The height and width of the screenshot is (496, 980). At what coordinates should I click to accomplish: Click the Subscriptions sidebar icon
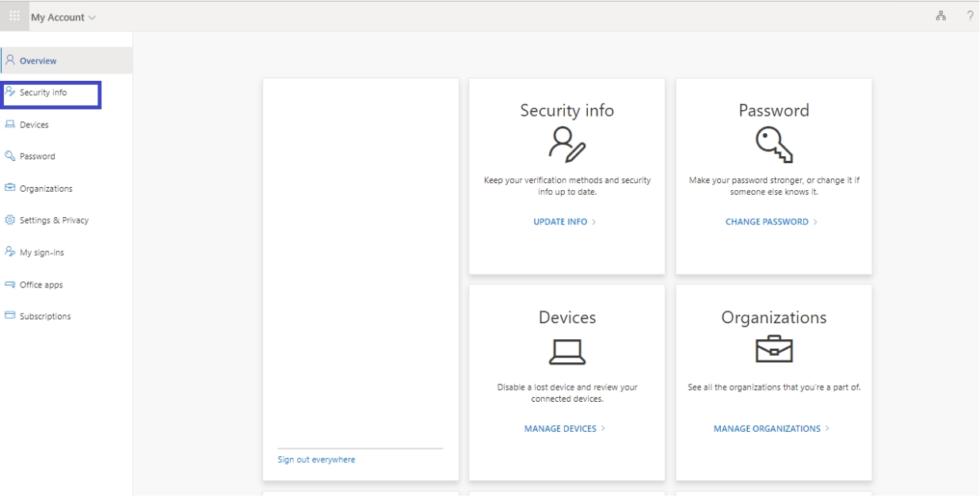click(11, 315)
